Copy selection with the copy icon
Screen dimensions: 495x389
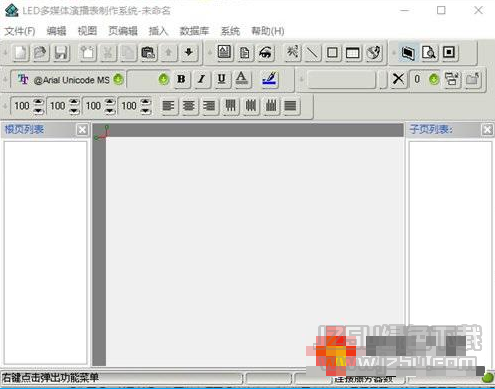click(x=128, y=53)
